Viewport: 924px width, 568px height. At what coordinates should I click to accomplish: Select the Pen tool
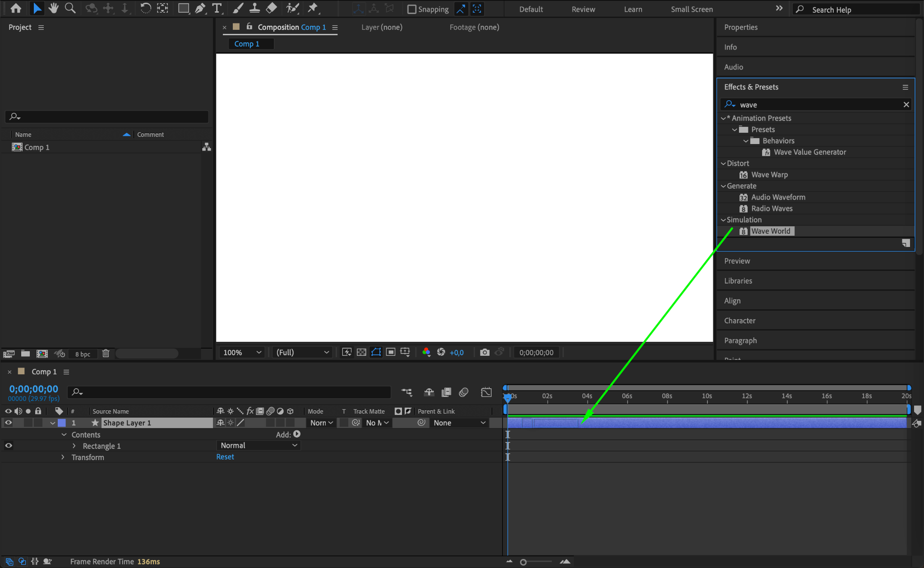[x=200, y=8]
